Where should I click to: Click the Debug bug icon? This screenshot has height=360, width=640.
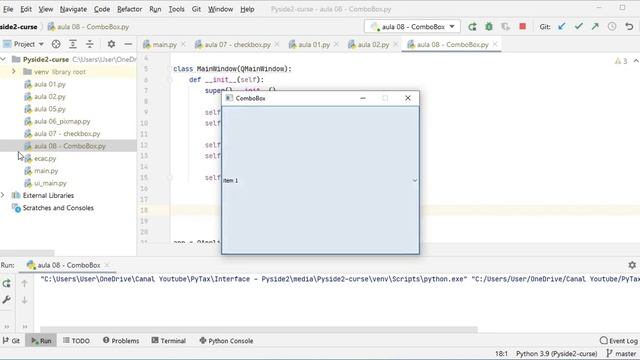489,27
